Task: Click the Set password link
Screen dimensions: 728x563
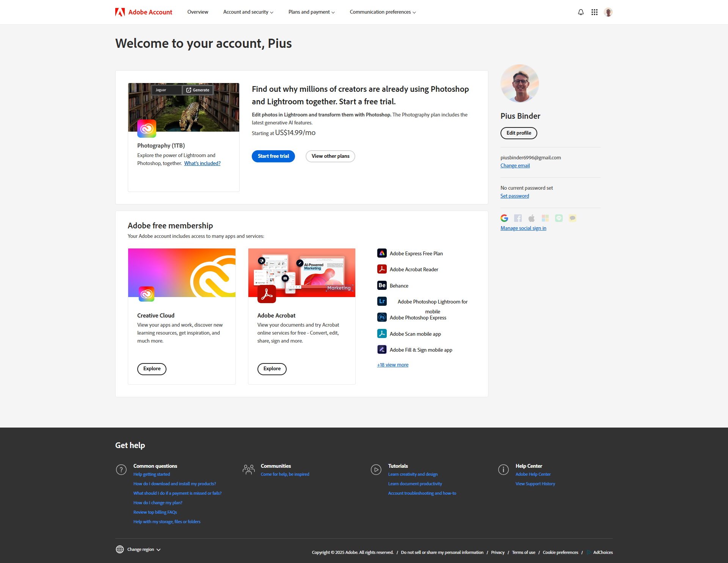Action: (x=515, y=196)
